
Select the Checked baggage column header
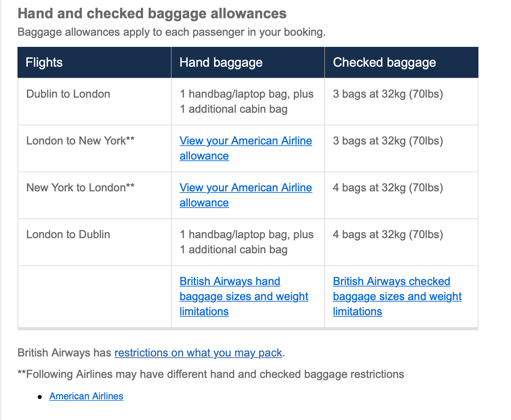coord(384,62)
